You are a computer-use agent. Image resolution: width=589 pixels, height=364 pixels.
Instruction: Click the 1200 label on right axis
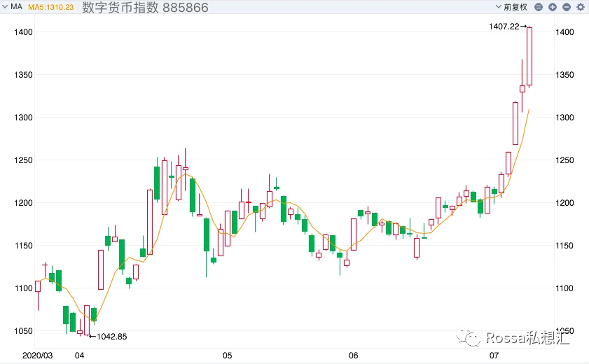pos(564,203)
